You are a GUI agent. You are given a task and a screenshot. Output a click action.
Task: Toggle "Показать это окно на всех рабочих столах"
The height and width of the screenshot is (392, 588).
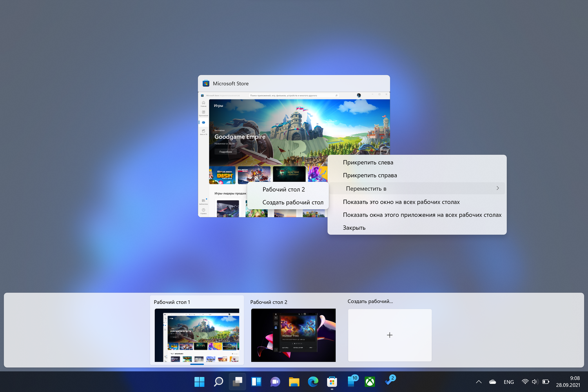point(401,202)
